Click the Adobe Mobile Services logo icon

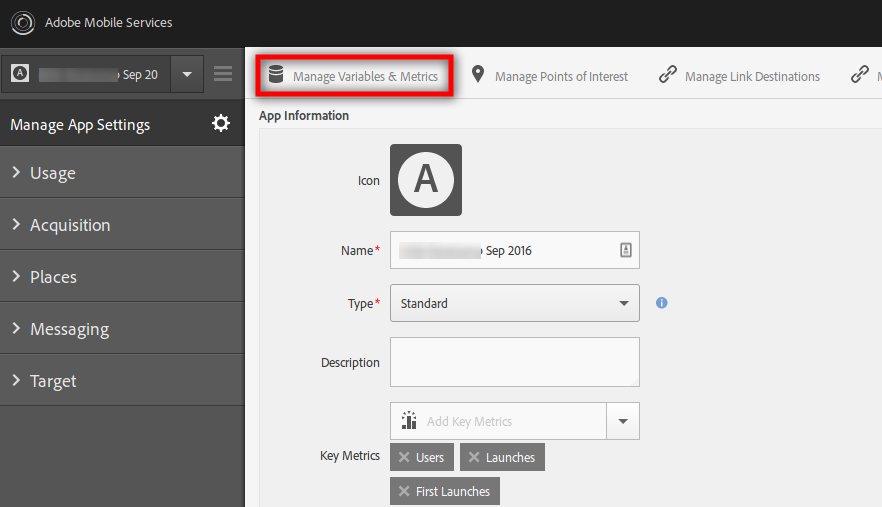(x=22, y=22)
